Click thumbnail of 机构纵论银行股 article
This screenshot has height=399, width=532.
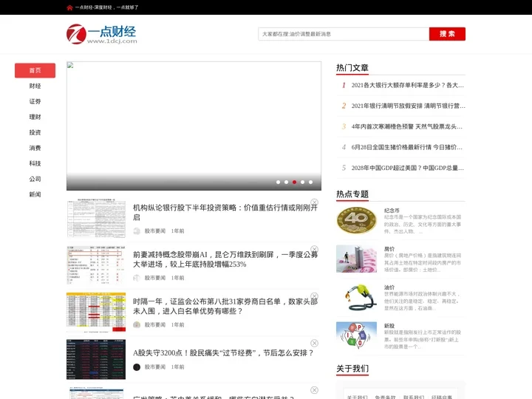96,219
